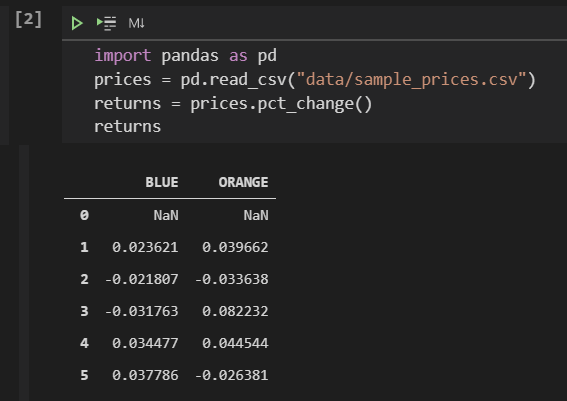Click ORANGE value 0.039662 in row 1
The width and height of the screenshot is (567, 401).
[235, 247]
